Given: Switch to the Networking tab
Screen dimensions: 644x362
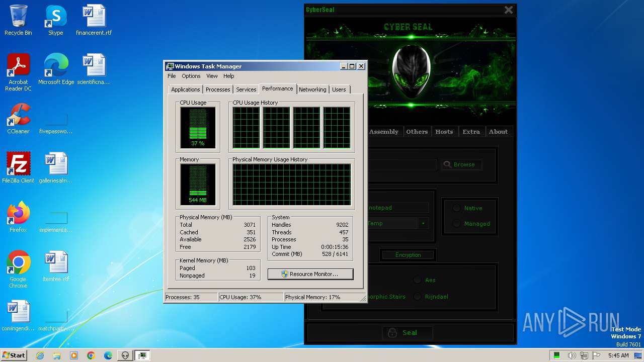Looking at the screenshot, I should (312, 89).
